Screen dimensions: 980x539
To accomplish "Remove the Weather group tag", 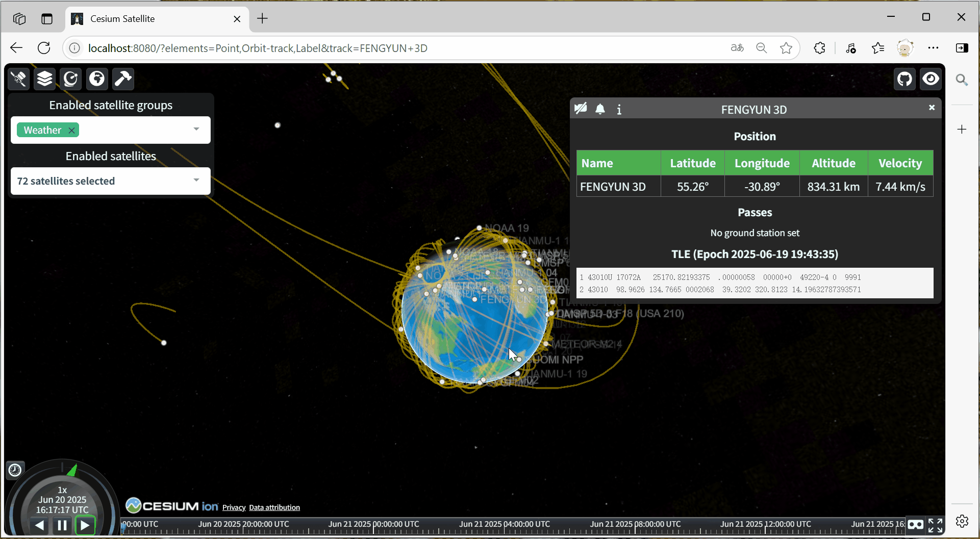I will coord(72,130).
